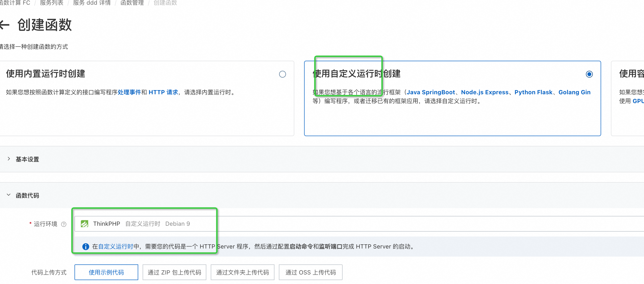Select 使用示例代码 upload option
The image size is (644, 284).
(x=106, y=272)
